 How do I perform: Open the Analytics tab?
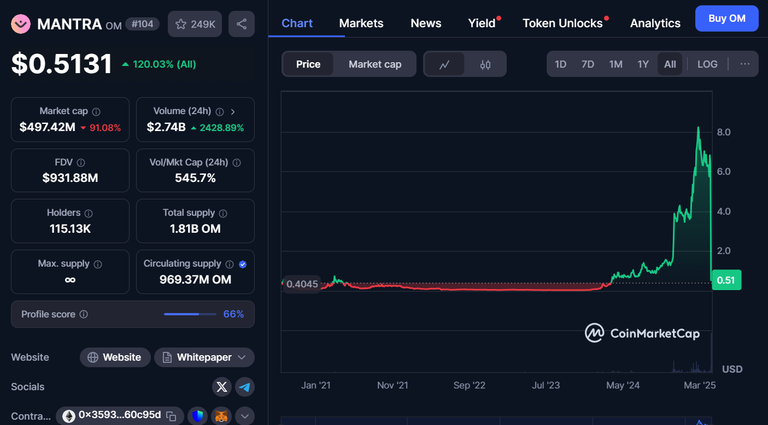point(655,23)
